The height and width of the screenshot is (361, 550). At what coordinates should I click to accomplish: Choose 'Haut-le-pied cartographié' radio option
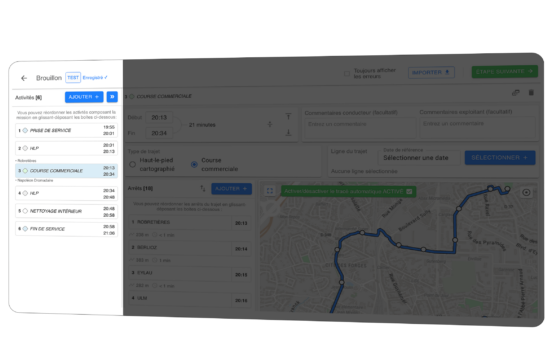[x=133, y=164]
